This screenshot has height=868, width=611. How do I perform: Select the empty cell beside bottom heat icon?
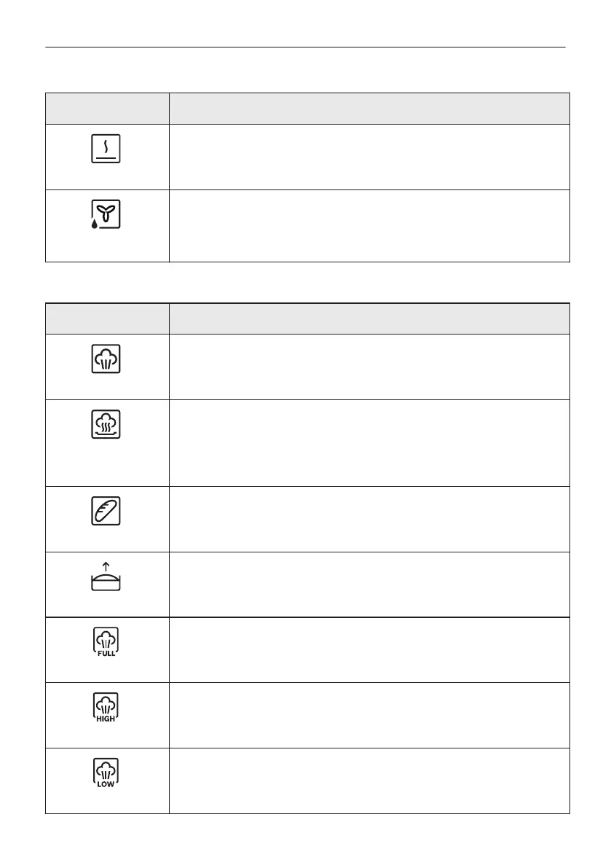(369, 157)
